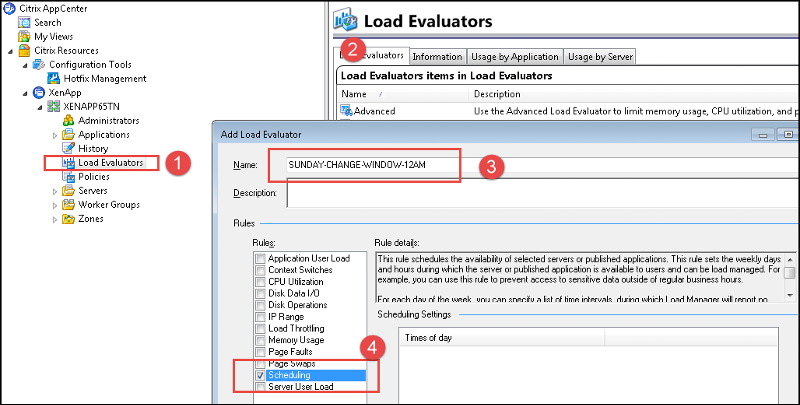The height and width of the screenshot is (405, 800).
Task: Click the Rule details scrollbar up arrow
Action: tap(790, 259)
